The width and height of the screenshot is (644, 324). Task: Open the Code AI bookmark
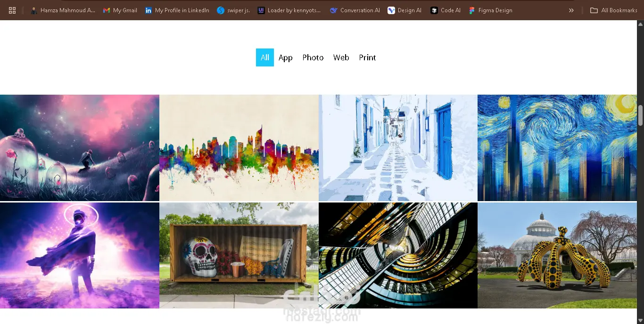446,10
